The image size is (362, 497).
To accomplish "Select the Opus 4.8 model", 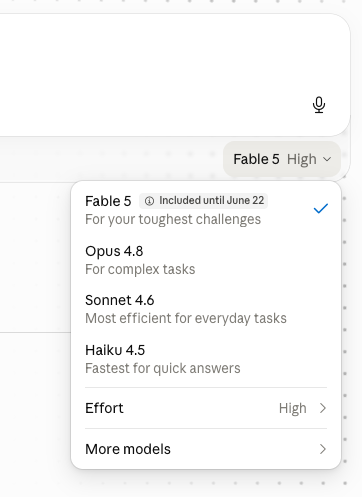I will (206, 260).
